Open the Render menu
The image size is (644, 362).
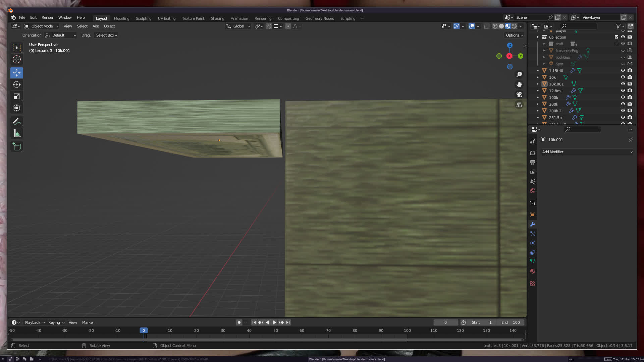pyautogui.click(x=47, y=17)
